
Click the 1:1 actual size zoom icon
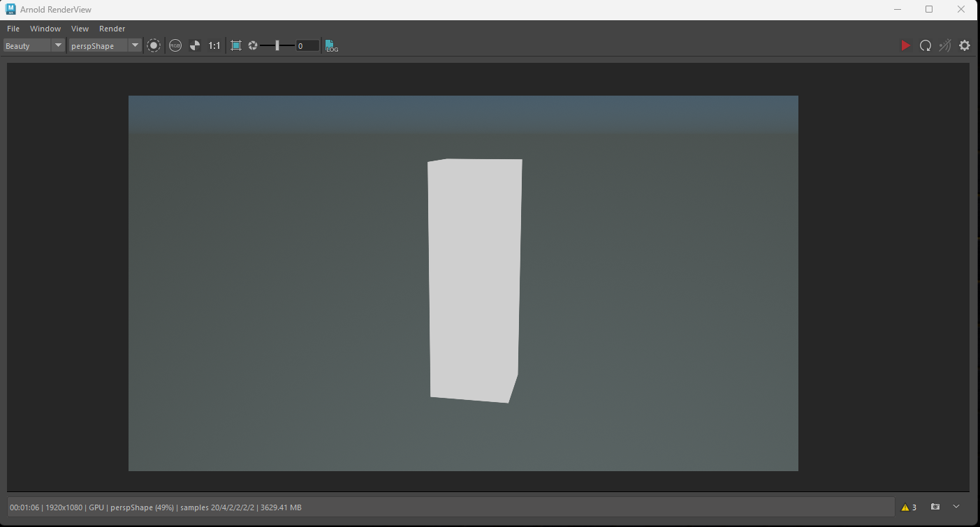pos(214,45)
